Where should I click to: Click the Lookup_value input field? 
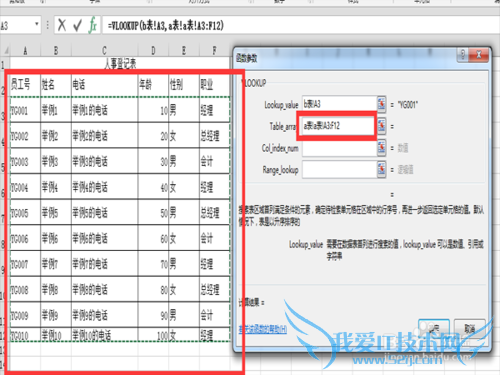pyautogui.click(x=339, y=104)
